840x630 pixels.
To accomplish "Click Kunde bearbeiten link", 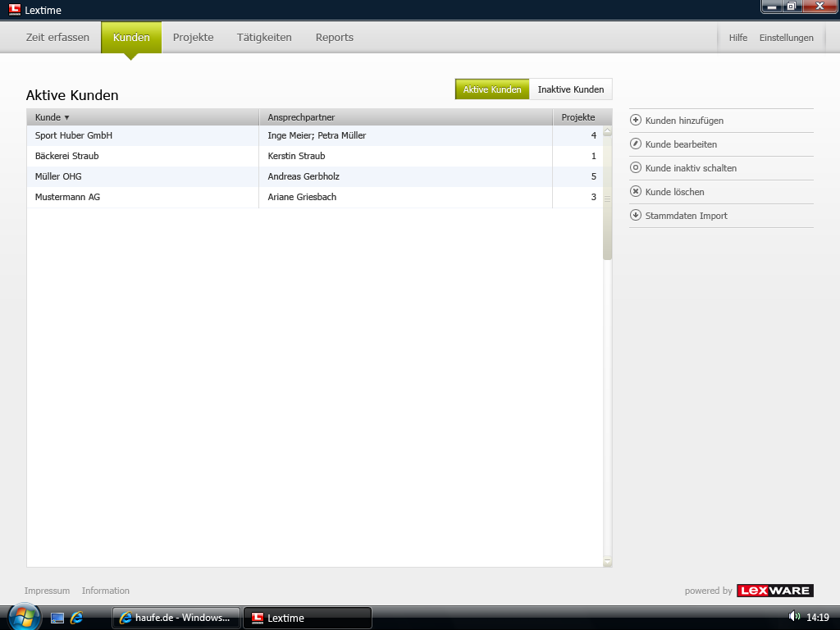I will point(681,144).
